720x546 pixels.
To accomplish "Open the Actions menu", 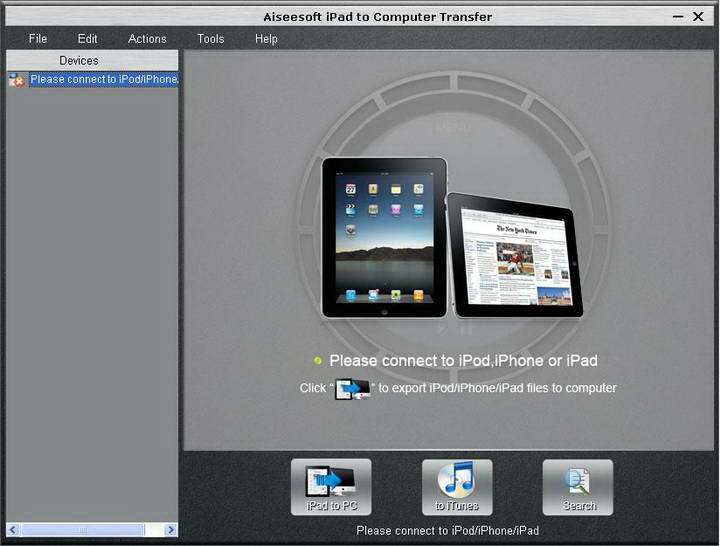I will pyautogui.click(x=147, y=39).
